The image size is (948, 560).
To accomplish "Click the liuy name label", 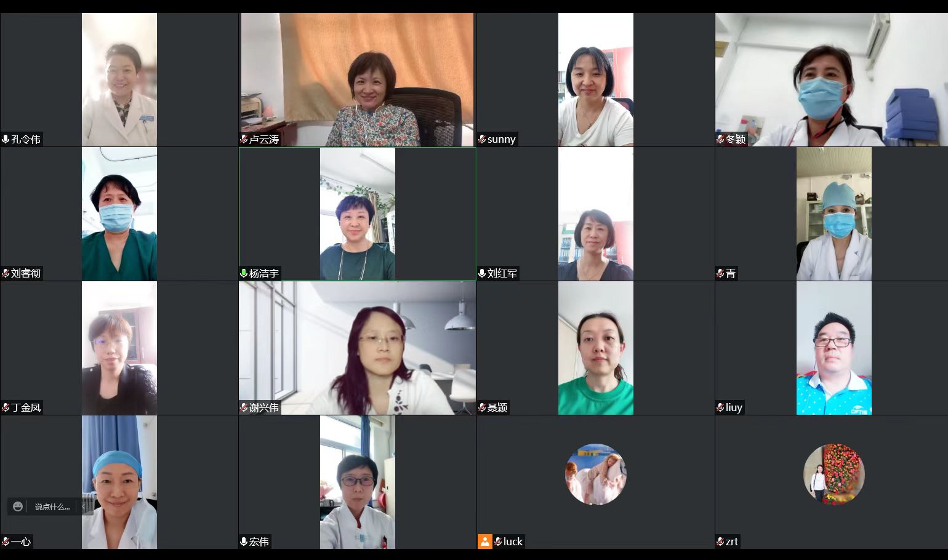I will [x=734, y=407].
